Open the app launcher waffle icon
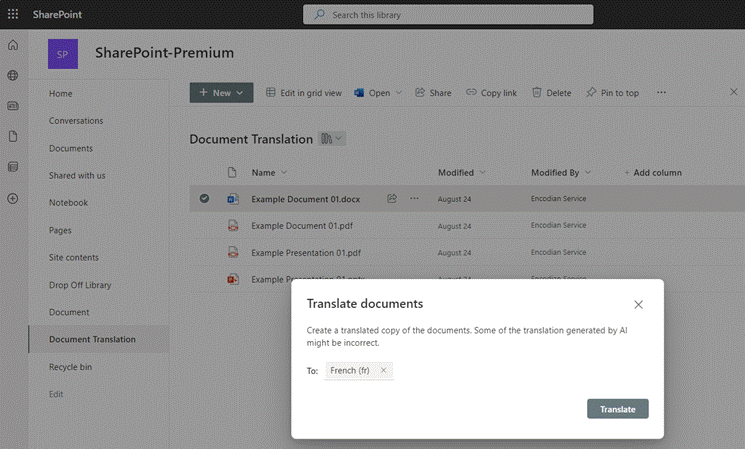Image resolution: width=745 pixels, height=449 pixels. pos(13,14)
